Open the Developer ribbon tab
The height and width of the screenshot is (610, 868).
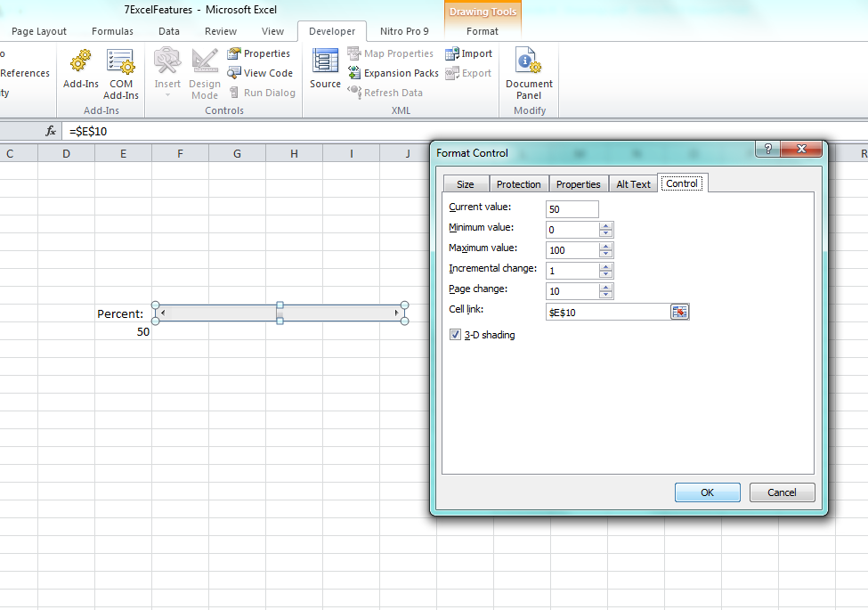click(x=331, y=30)
